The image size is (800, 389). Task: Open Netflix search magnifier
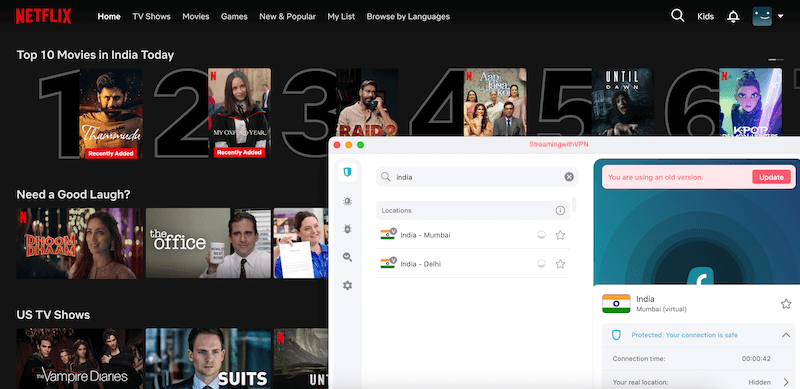678,16
